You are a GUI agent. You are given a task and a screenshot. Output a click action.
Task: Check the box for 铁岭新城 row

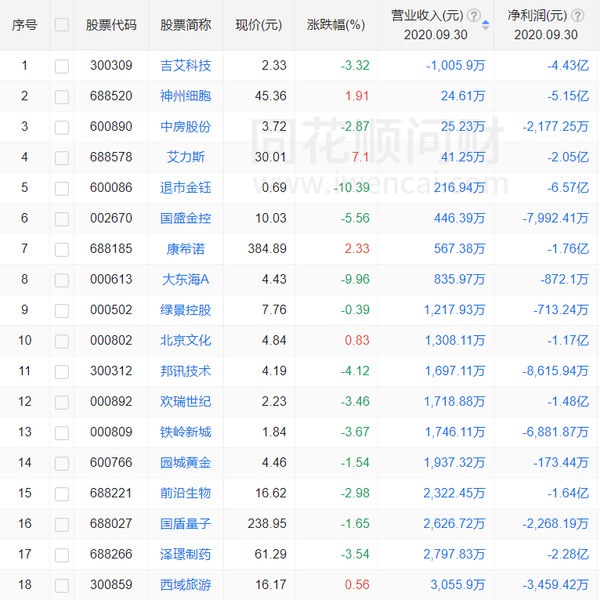(x=62, y=433)
